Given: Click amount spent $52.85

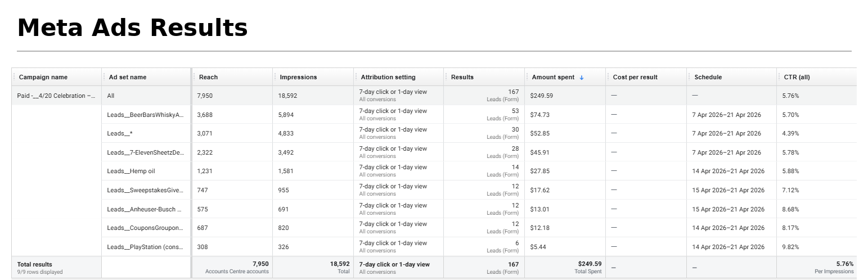Looking at the screenshot, I should point(540,133).
